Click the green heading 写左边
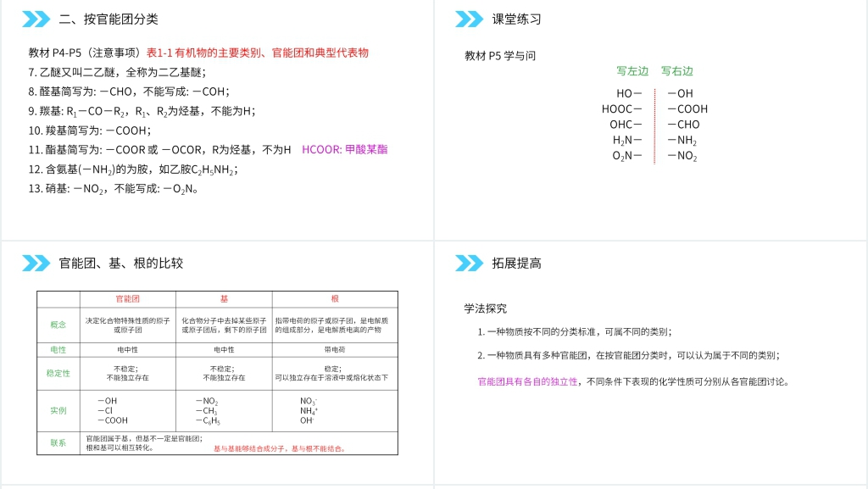 coord(632,71)
